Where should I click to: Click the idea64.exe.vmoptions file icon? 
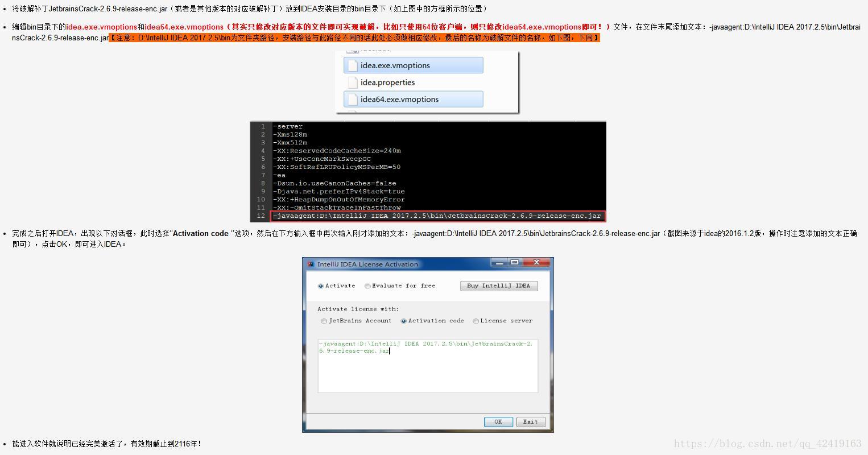point(353,99)
